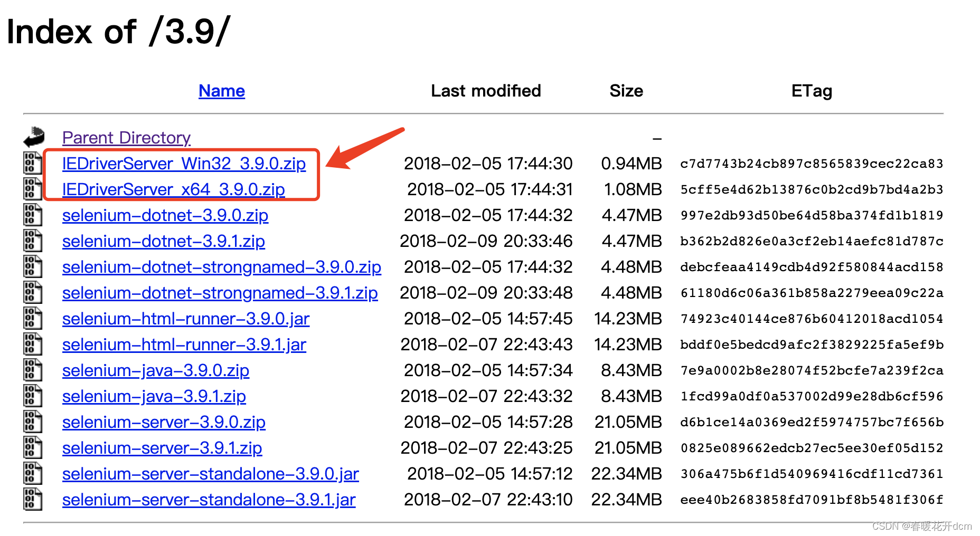
Task: Click file icon beside selenium-dotnet-3.9.0.zip
Action: click(x=33, y=215)
